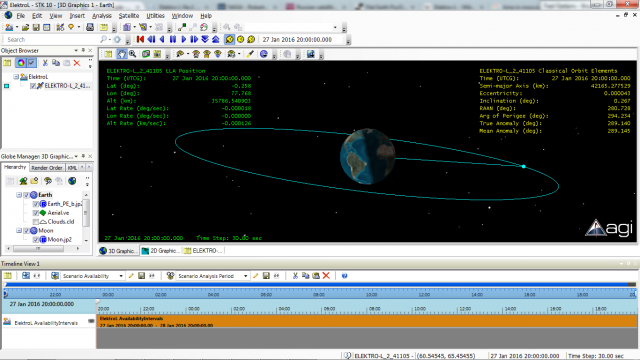Click the Elektrol.AvailabilityIntervals orange interval bar

pos(367,321)
